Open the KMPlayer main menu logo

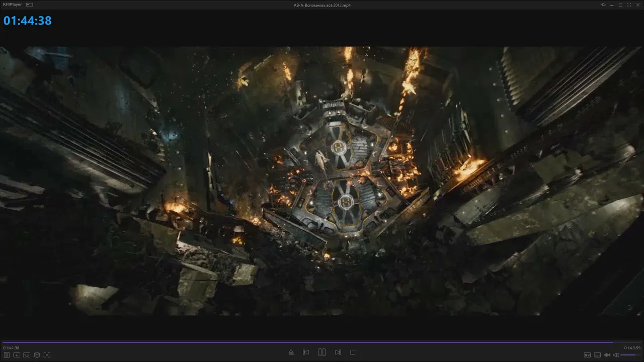click(13, 5)
